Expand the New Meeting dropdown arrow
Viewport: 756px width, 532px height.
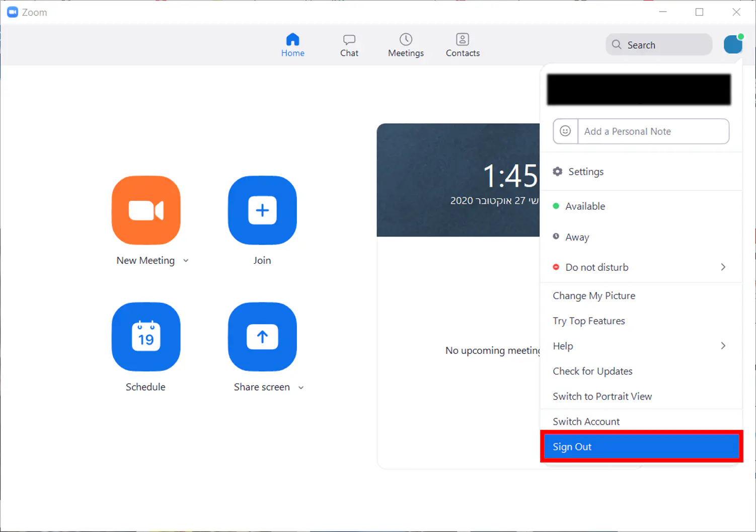click(186, 261)
